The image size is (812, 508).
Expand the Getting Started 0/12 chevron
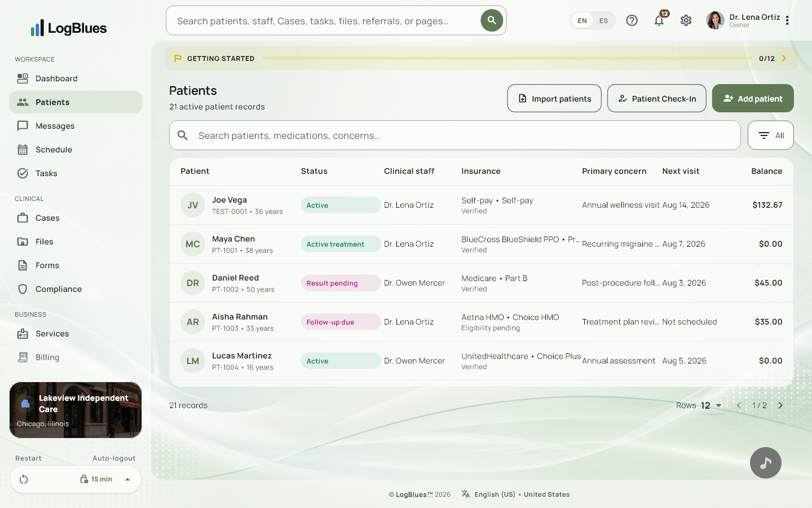coord(784,58)
